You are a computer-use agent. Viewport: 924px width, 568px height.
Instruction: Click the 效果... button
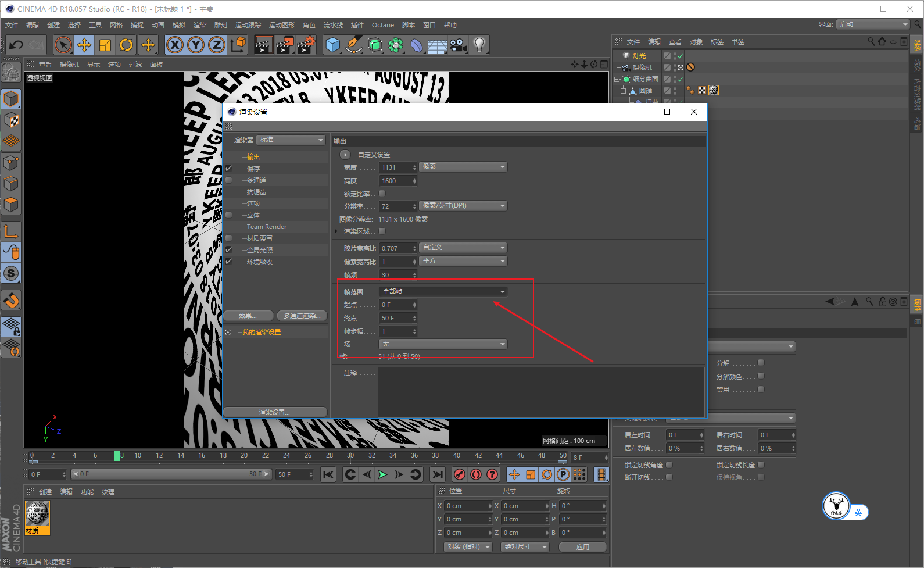click(248, 316)
